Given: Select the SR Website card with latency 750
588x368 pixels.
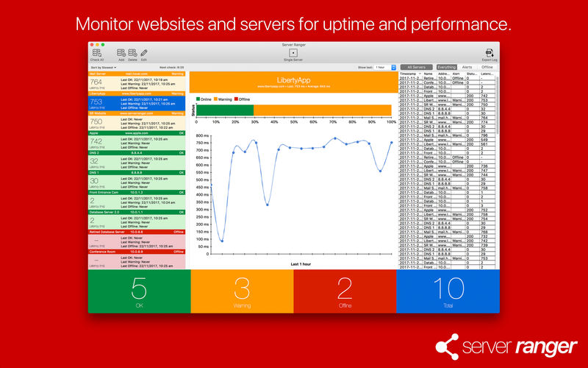Looking at the screenshot, I should tap(137, 121).
